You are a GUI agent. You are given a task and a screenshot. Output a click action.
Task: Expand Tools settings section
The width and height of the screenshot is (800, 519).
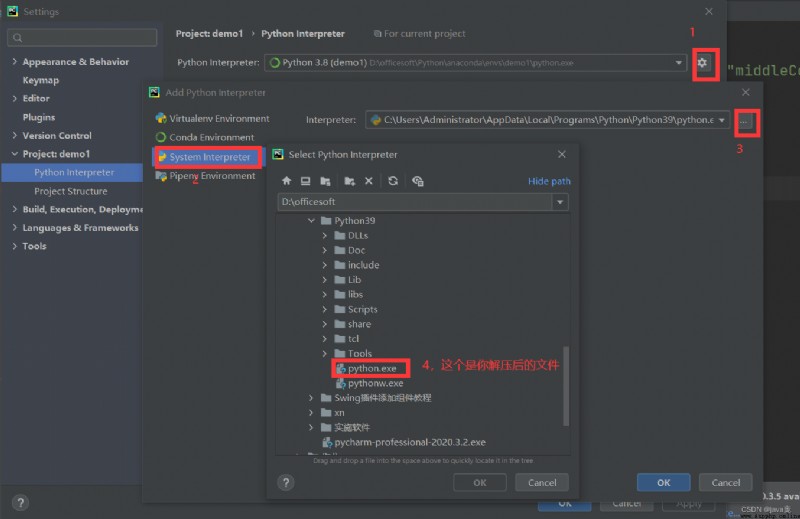tap(14, 246)
